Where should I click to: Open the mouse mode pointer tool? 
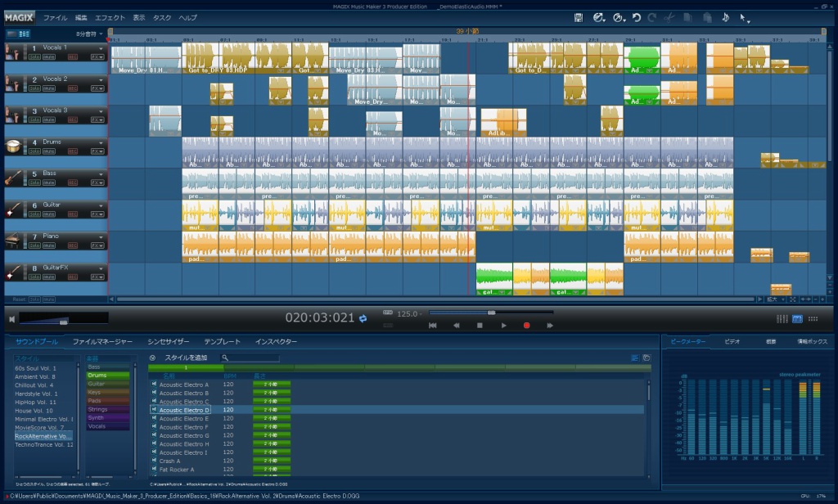[x=744, y=18]
